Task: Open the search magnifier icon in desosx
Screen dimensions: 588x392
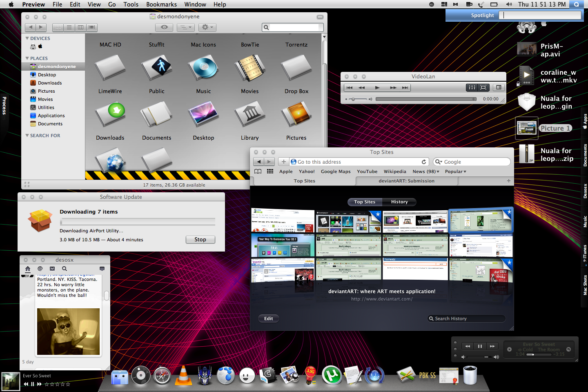Action: 65,269
